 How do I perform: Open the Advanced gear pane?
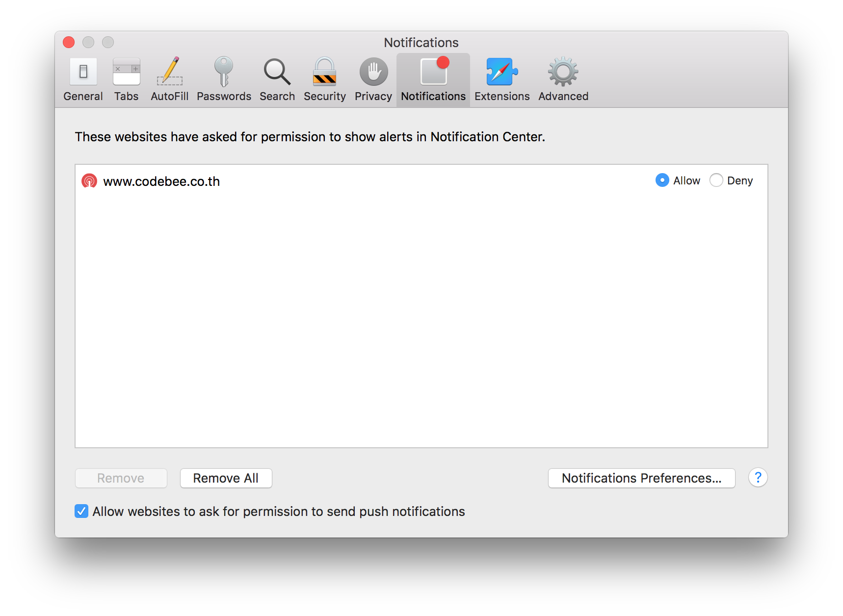click(563, 79)
